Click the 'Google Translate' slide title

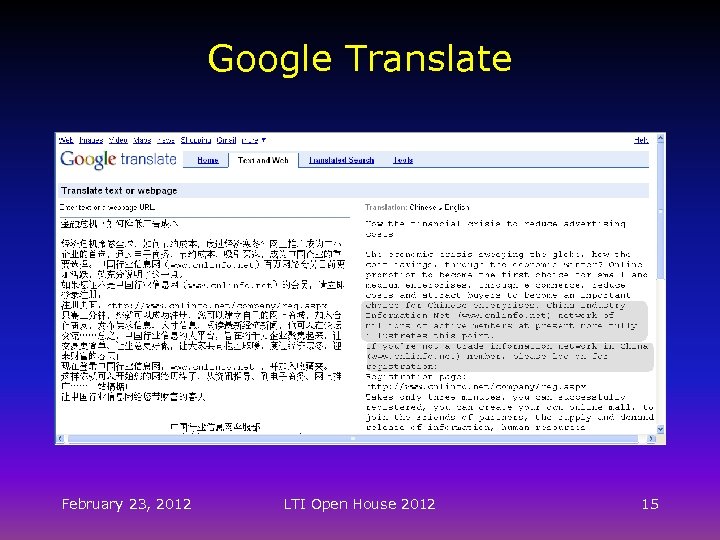[x=360, y=58]
